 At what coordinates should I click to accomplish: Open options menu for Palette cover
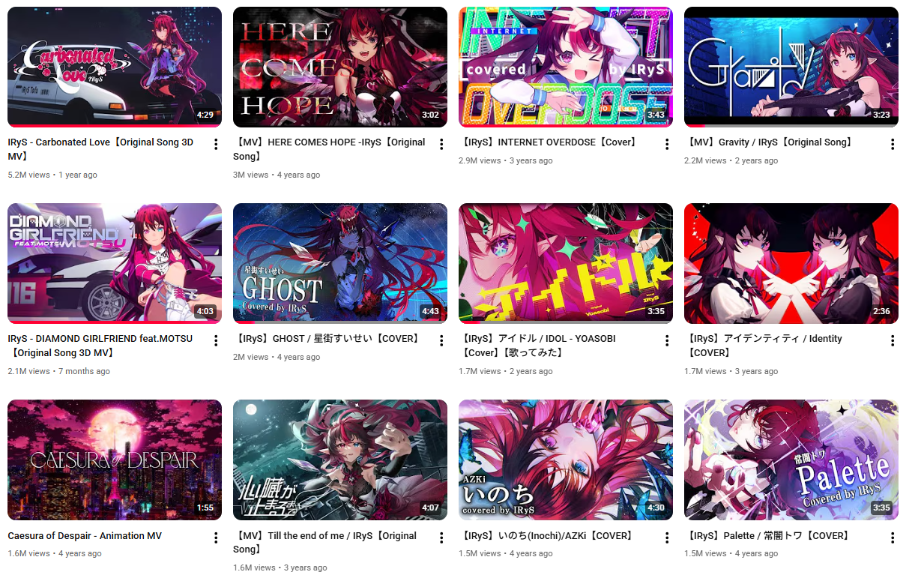click(893, 538)
